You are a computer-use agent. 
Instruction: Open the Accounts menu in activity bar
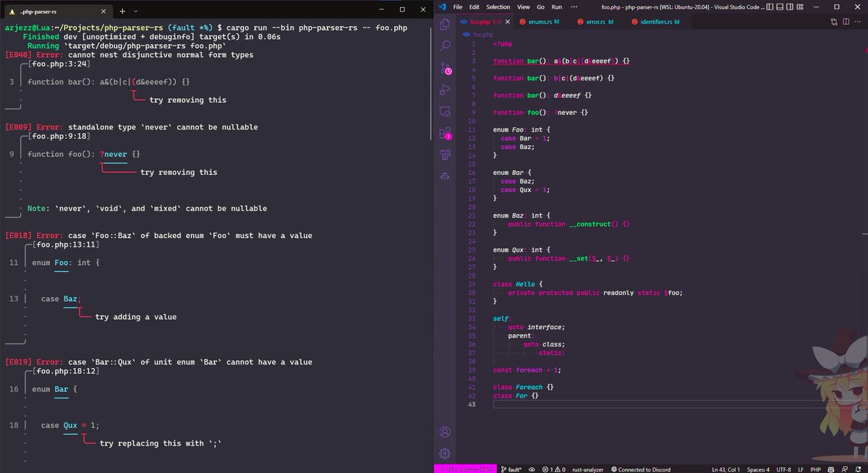click(x=446, y=432)
